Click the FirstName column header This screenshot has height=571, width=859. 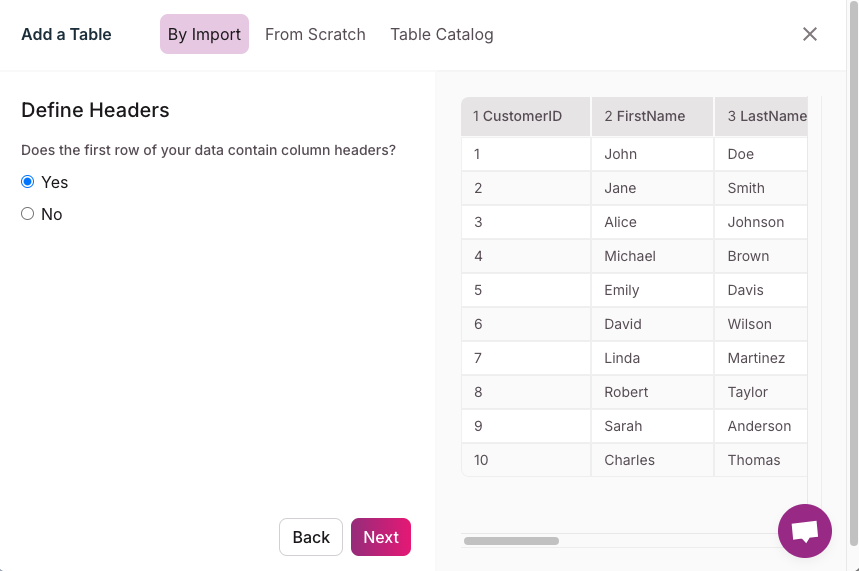pos(651,116)
